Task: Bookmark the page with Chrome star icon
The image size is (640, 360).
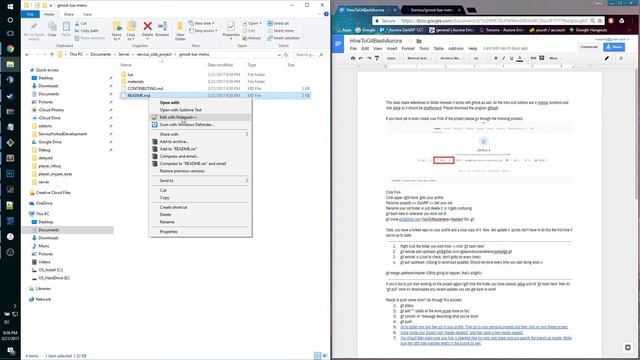Action: point(600,20)
